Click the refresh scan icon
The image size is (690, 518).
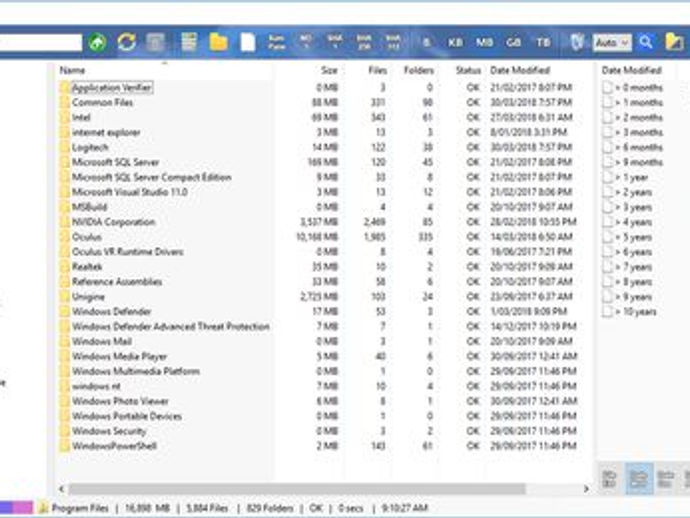point(126,42)
